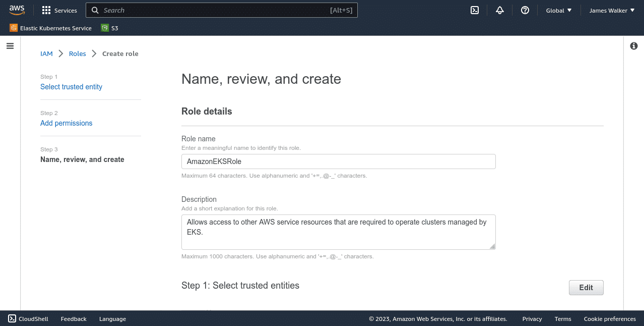Click the Elastic Kubernetes Service favorite icon

click(x=13, y=28)
